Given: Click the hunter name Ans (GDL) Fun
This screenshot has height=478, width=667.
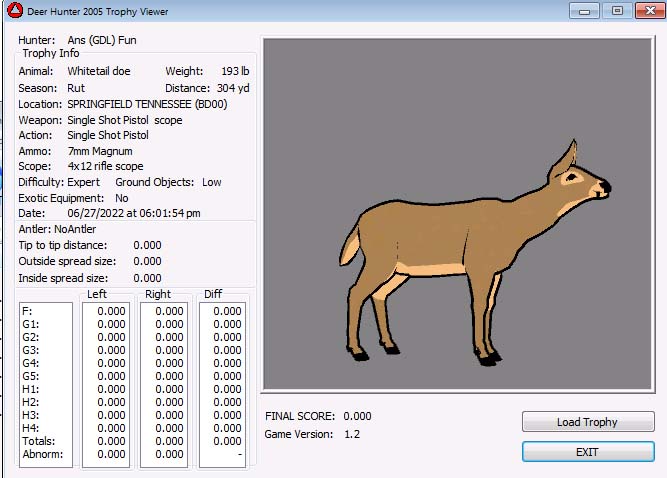Looking at the screenshot, I should pos(102,40).
